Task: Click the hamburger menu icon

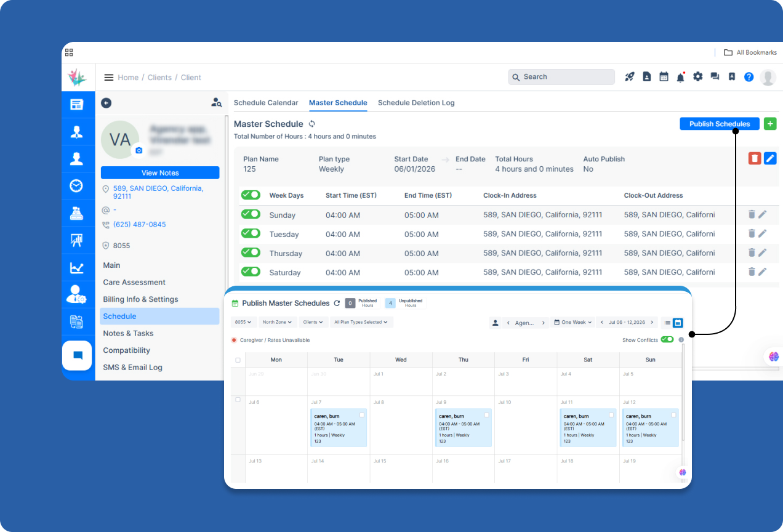Action: [109, 78]
